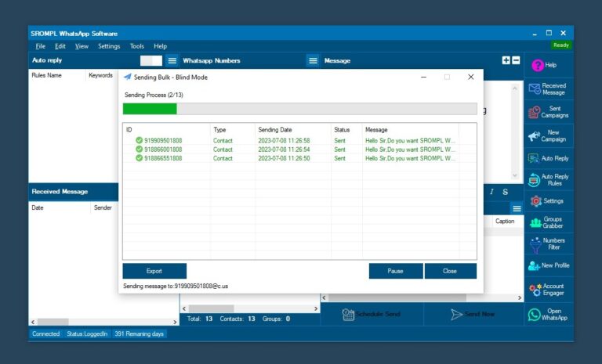The image size is (602, 364).
Task: Open Sent Campaigns from the sidebar
Action: tap(535, 112)
